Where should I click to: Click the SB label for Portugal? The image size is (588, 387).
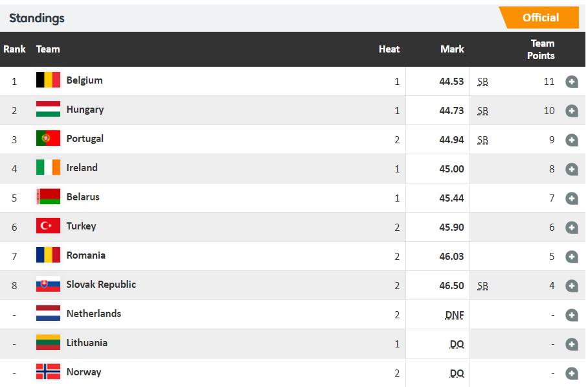pos(482,140)
